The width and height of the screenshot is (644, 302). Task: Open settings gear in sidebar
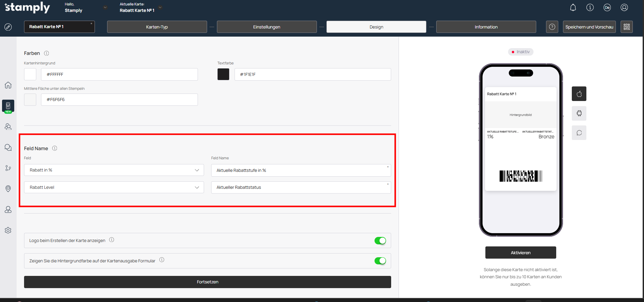8,230
